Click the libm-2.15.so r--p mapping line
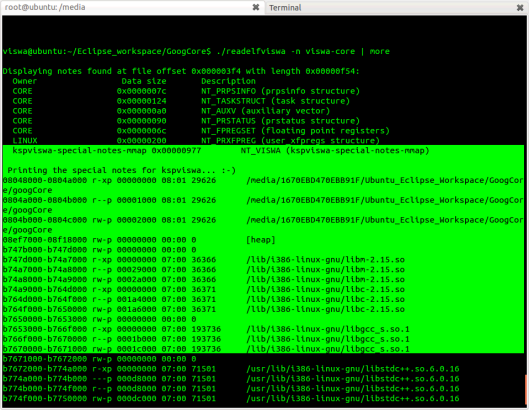 [203, 270]
